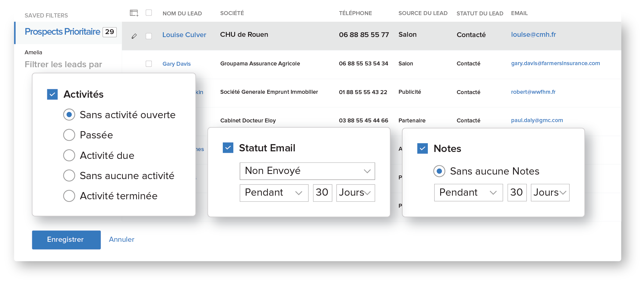The width and height of the screenshot is (644, 284).
Task: Expand Pendant dropdown in Statut Email panel
Action: pos(274,193)
